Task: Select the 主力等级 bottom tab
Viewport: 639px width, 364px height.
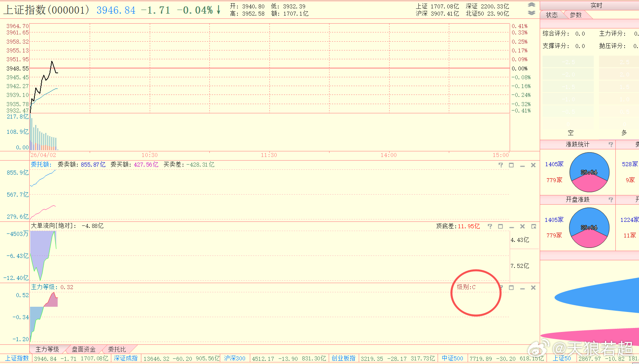Action: 47,349
